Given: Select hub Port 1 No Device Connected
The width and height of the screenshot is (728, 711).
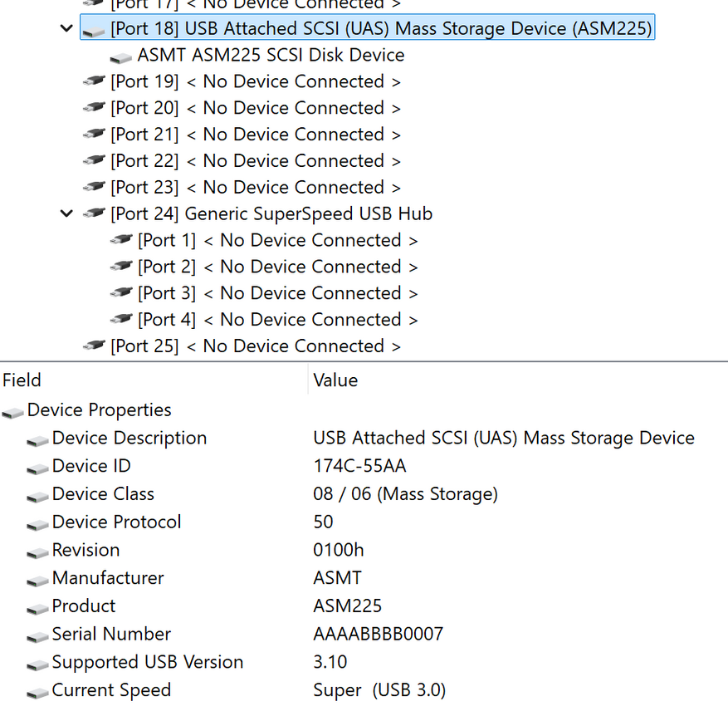Looking at the screenshot, I should (x=277, y=241).
